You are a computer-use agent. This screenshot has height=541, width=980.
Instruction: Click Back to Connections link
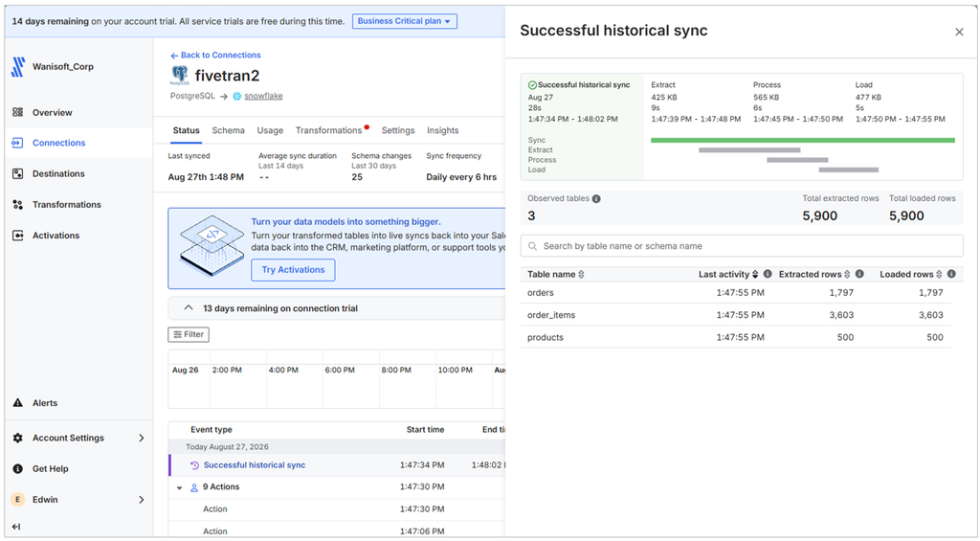pyautogui.click(x=215, y=55)
